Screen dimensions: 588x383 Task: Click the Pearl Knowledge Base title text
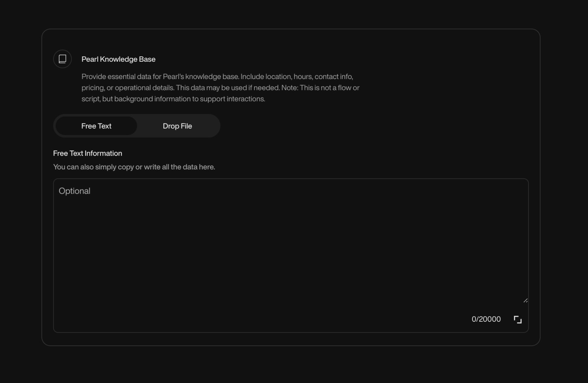tap(118, 59)
